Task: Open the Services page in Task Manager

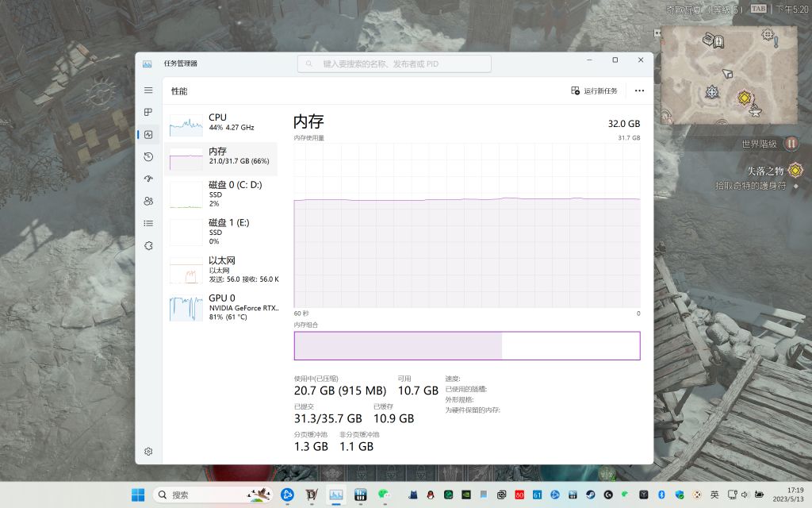Action: tap(147, 245)
